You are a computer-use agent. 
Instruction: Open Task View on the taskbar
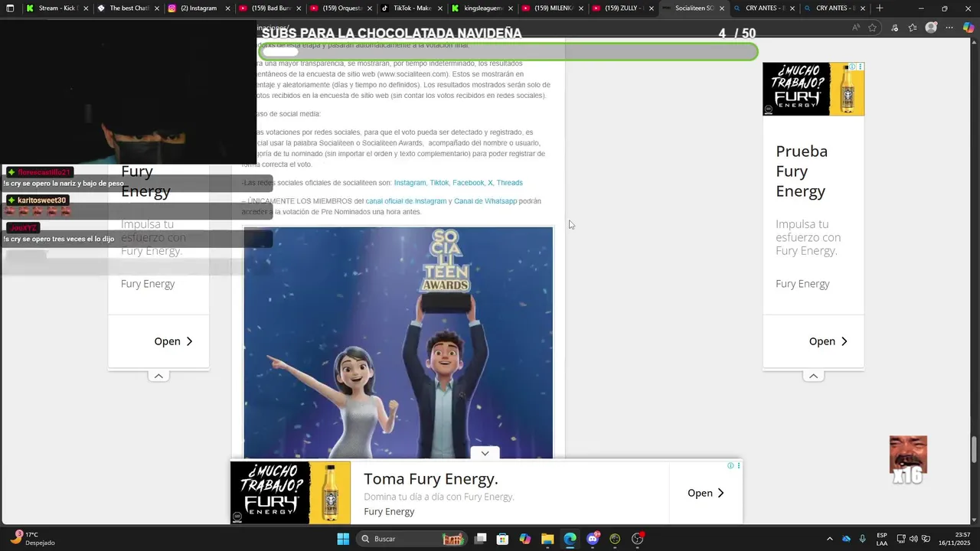[480, 539]
